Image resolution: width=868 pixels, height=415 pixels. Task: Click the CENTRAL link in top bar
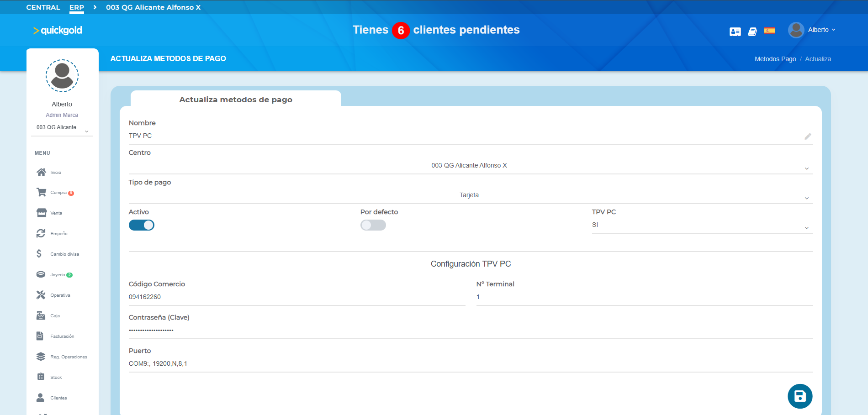(x=43, y=7)
